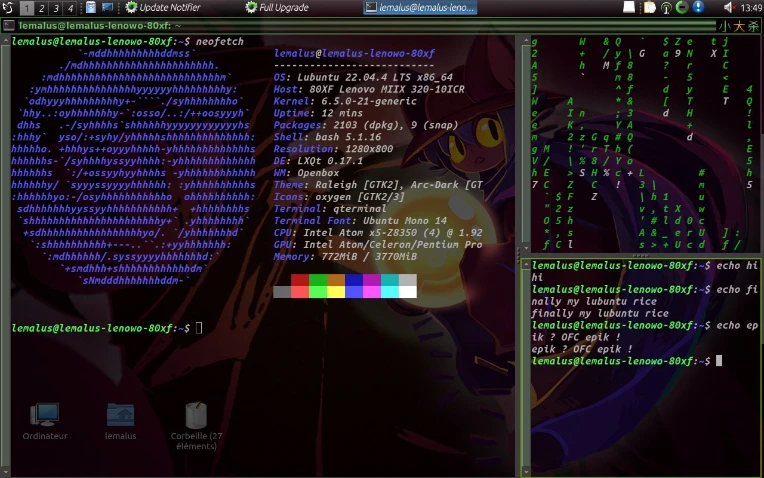The image size is (764, 478).
Task: Click the terminal icon in the window title bar
Action: (8, 25)
